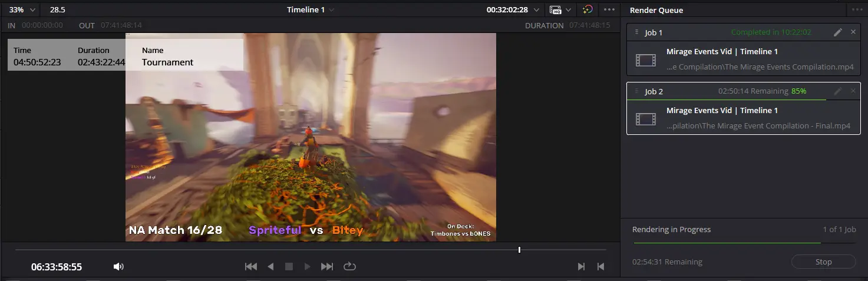The height and width of the screenshot is (281, 868).
Task: Grab the Job 1 drag handle
Action: click(x=636, y=32)
